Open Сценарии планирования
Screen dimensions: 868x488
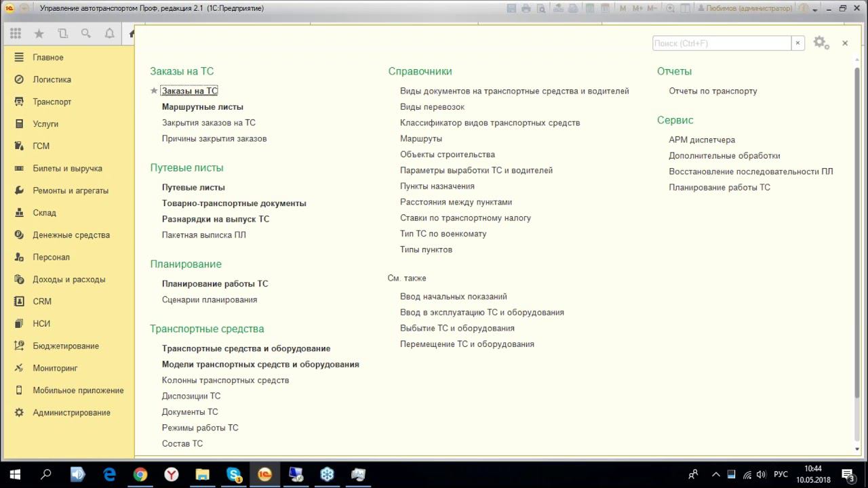(210, 300)
